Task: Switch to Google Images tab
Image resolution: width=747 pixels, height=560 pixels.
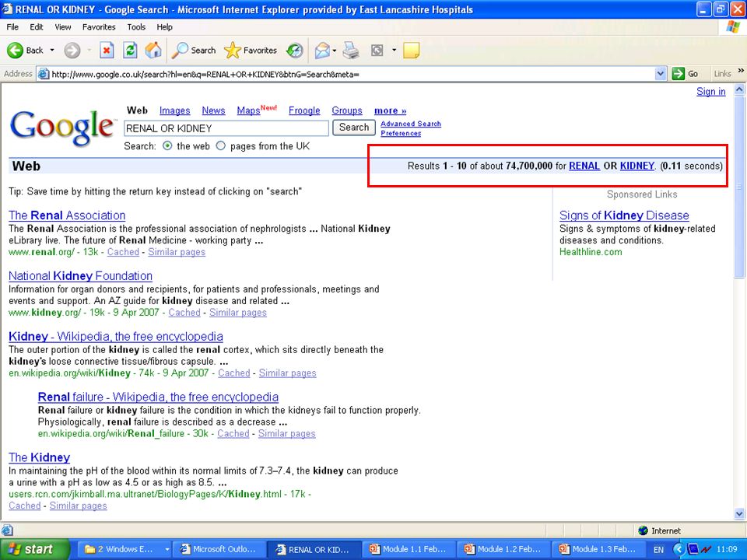Action: pyautogui.click(x=174, y=110)
